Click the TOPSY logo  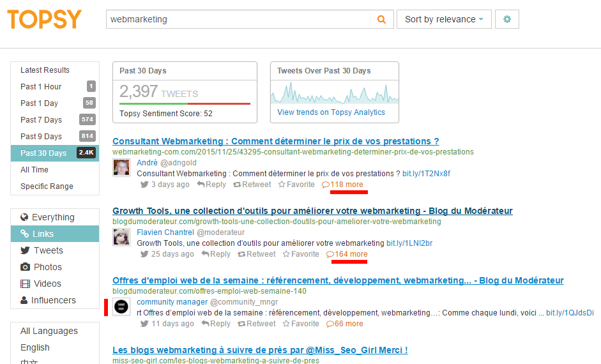[45, 19]
